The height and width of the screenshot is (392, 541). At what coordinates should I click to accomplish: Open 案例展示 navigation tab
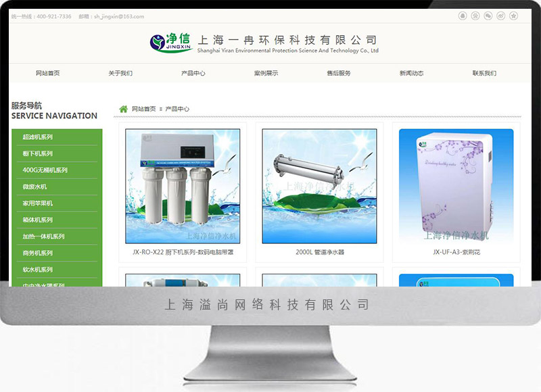(x=266, y=73)
